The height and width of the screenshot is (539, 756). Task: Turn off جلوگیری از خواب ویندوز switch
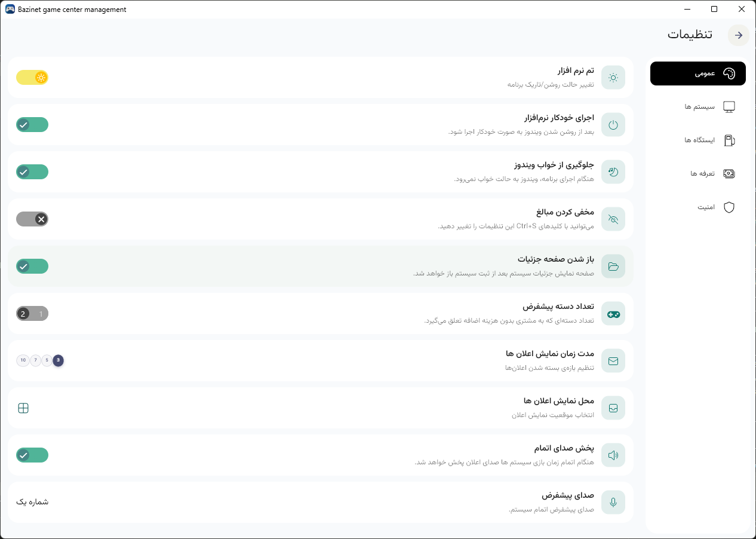pyautogui.click(x=32, y=171)
